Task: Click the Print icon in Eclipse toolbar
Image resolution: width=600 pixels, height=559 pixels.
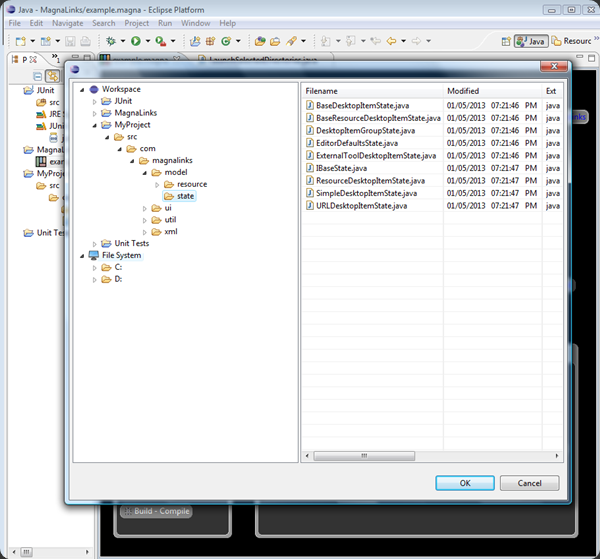Action: pos(86,41)
